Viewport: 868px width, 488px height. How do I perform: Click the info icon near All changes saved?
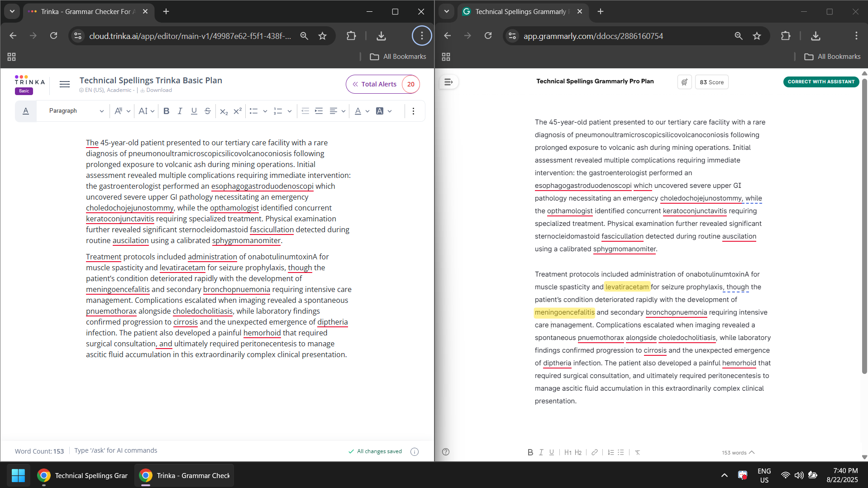[x=415, y=451]
